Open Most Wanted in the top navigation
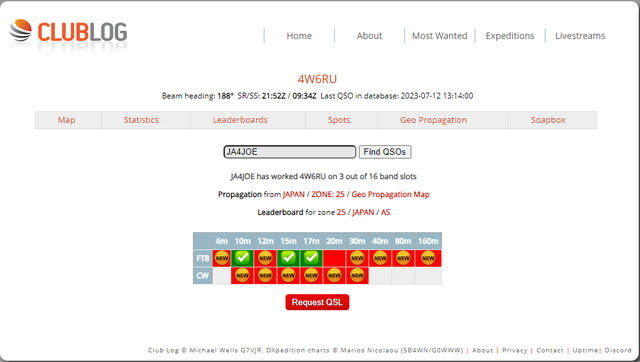 tap(440, 36)
